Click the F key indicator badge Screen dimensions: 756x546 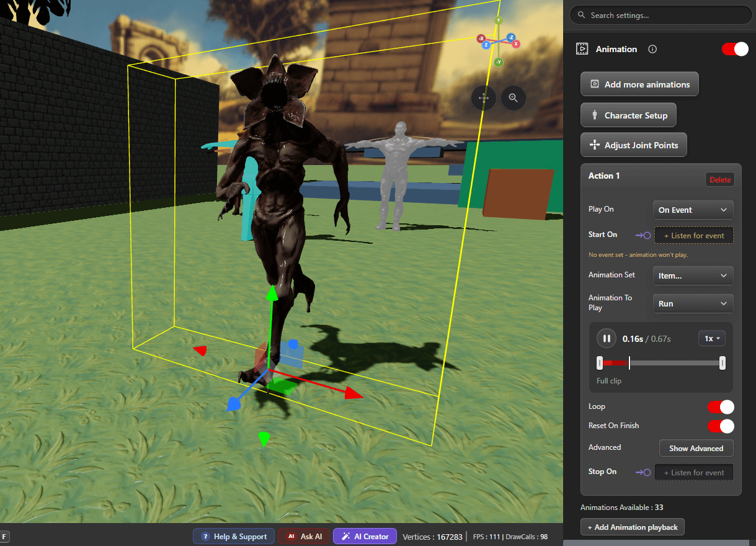pyautogui.click(x=4, y=537)
